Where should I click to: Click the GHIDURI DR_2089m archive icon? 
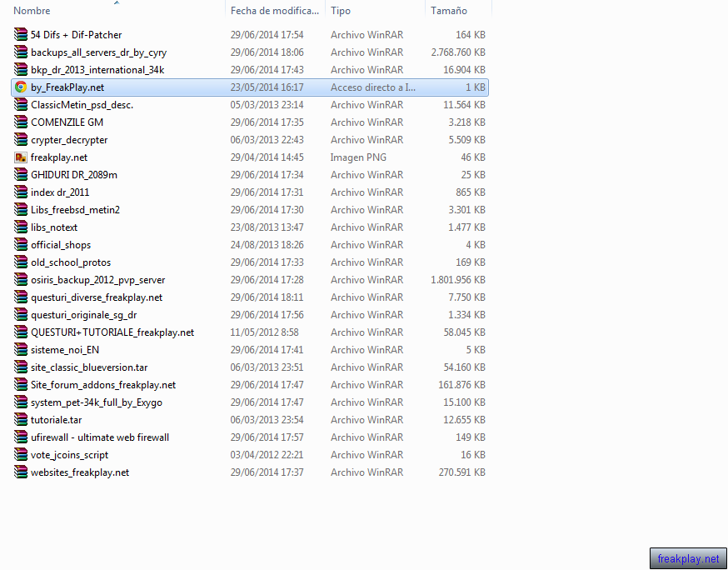[x=21, y=175]
